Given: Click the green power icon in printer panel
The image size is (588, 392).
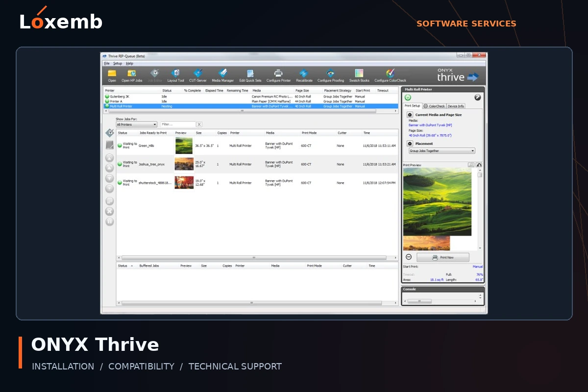Looking at the screenshot, I should [408, 98].
